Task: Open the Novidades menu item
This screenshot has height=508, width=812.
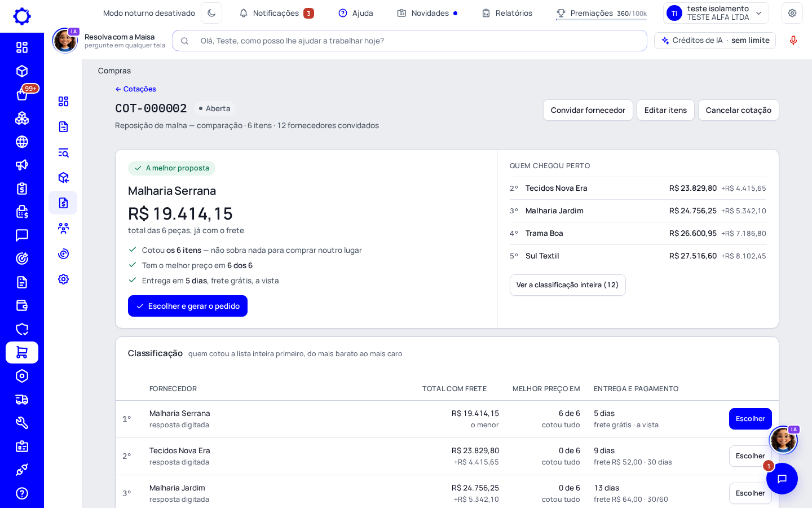Action: tap(427, 13)
